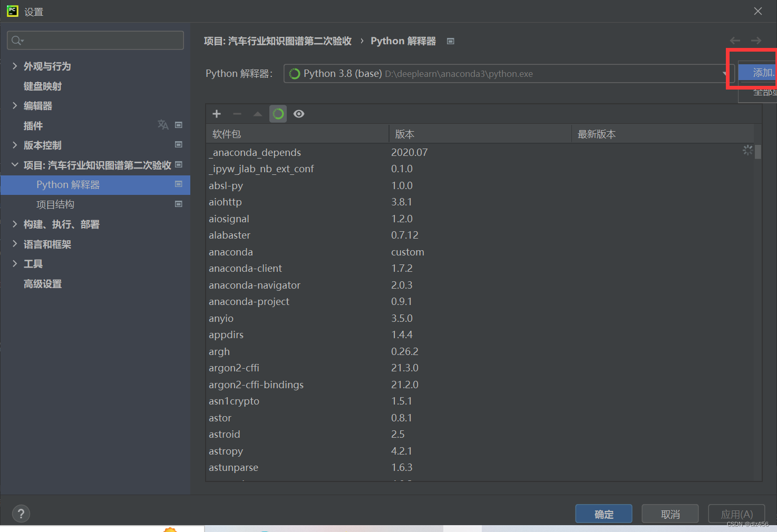
Task: Open the help question mark button
Action: tap(21, 514)
